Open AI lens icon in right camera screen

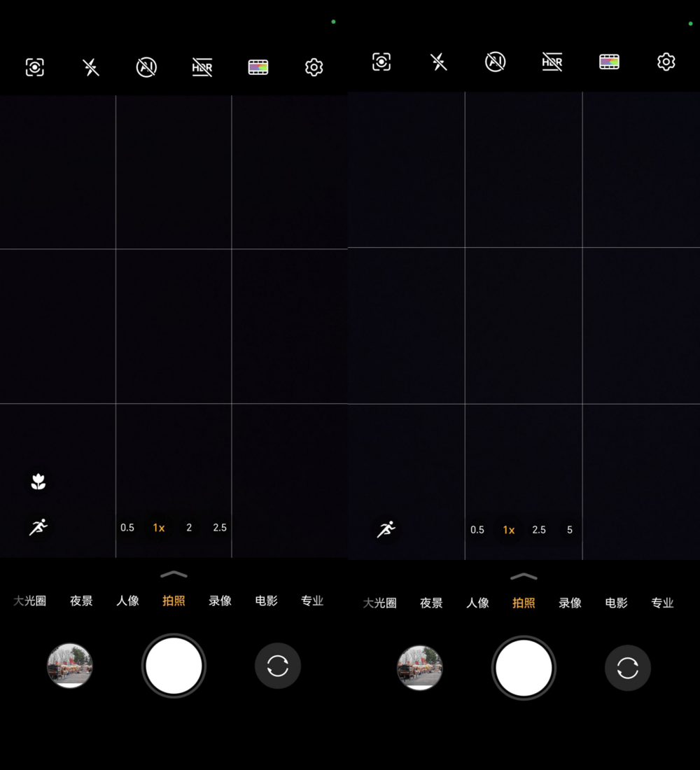pos(381,62)
